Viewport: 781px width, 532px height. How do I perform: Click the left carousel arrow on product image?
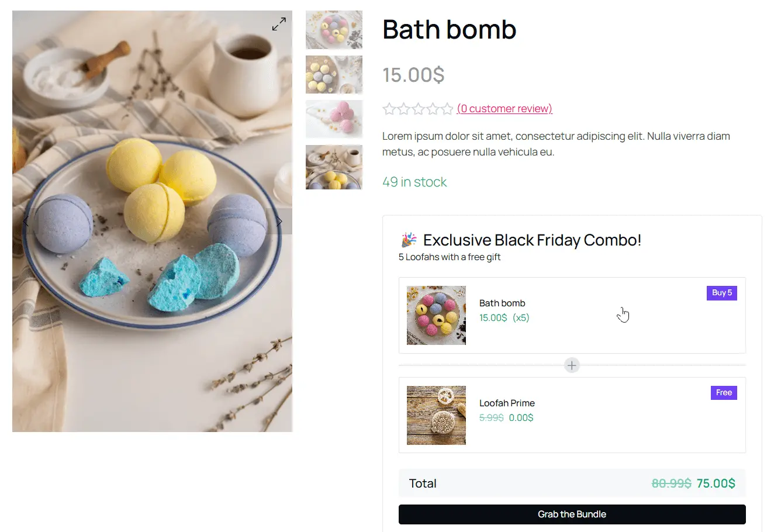26,221
